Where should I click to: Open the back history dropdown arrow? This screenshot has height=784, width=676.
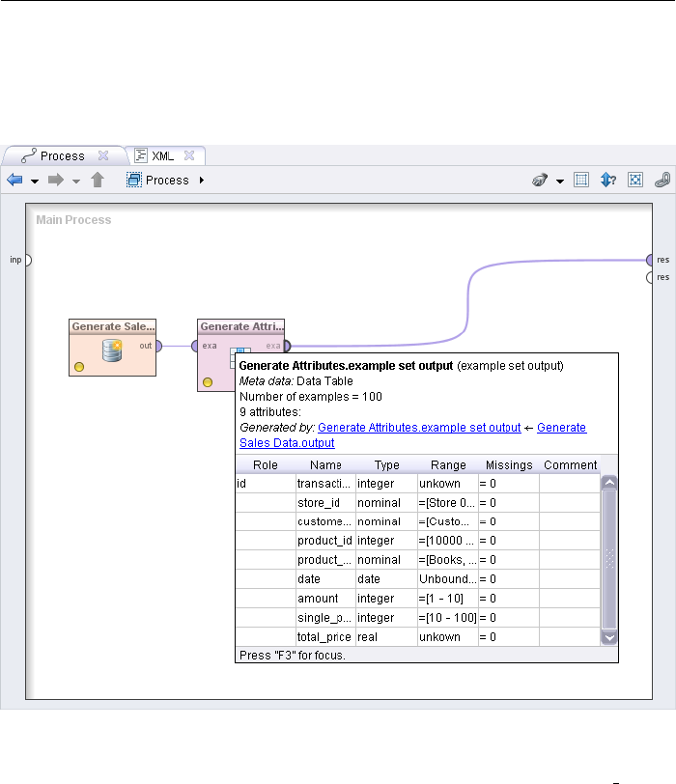pyautogui.click(x=35, y=181)
